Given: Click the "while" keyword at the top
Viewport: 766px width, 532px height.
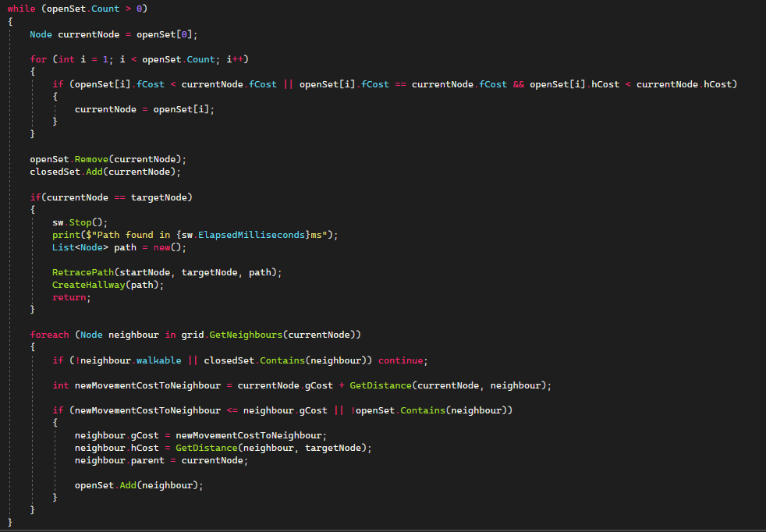Looking at the screenshot, I should pos(22,9).
